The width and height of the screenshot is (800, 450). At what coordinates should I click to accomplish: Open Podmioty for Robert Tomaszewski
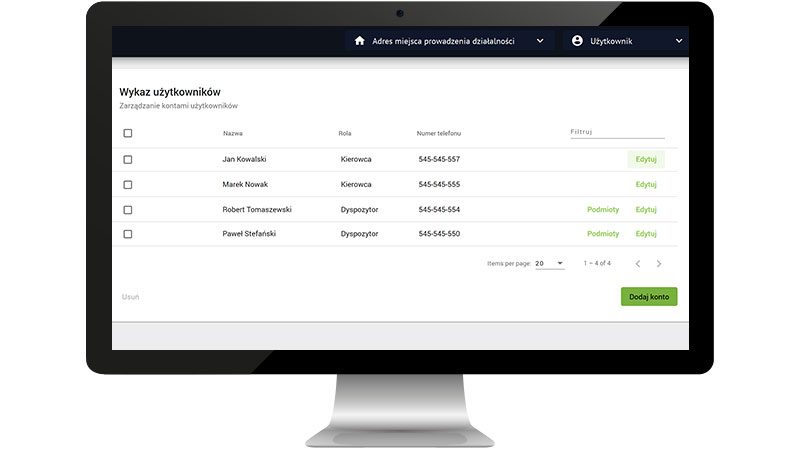[603, 210]
